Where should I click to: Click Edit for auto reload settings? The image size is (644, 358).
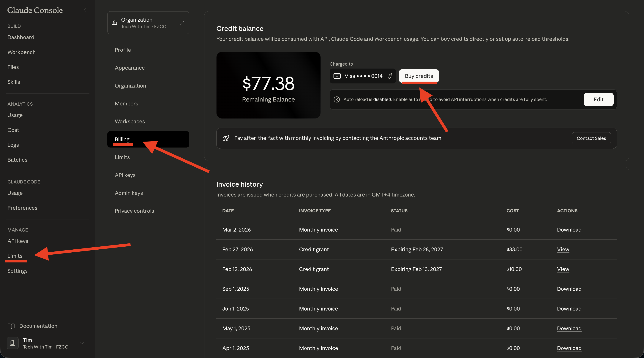tap(598, 99)
